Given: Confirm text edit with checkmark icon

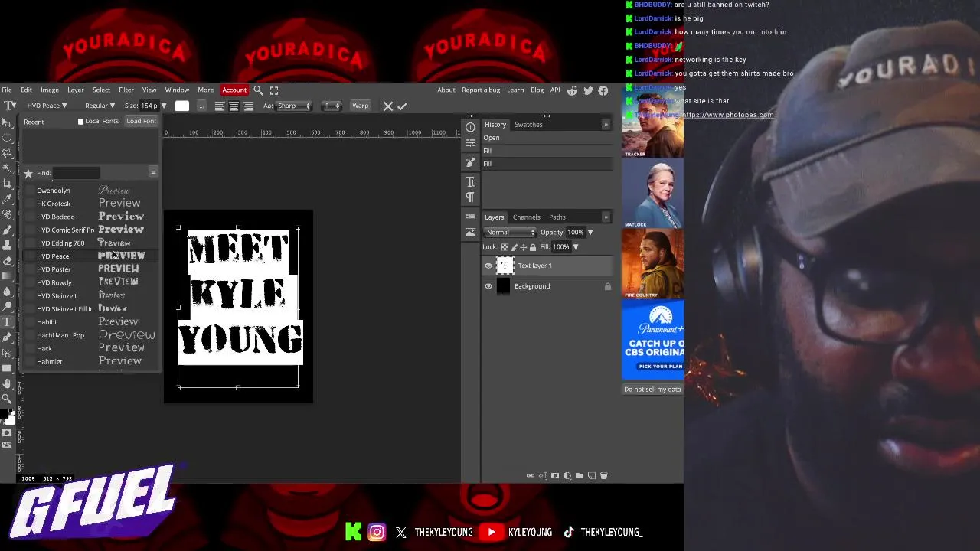Looking at the screenshot, I should pyautogui.click(x=402, y=106).
